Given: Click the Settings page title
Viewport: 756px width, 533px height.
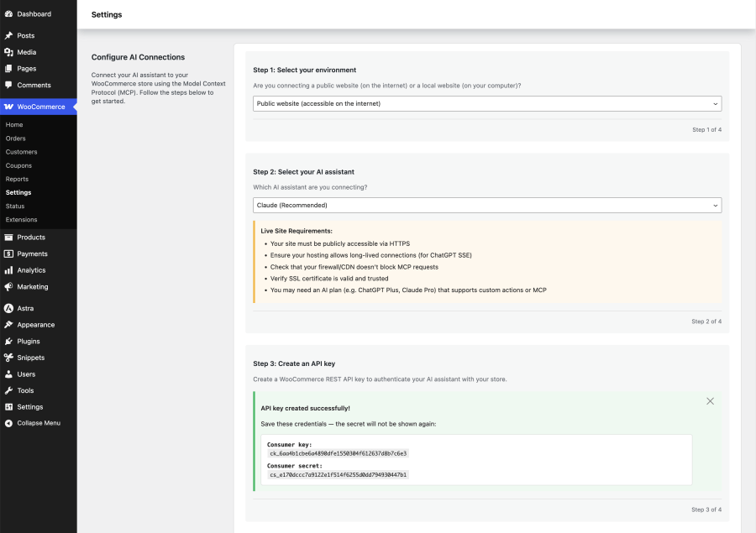Looking at the screenshot, I should 107,14.
